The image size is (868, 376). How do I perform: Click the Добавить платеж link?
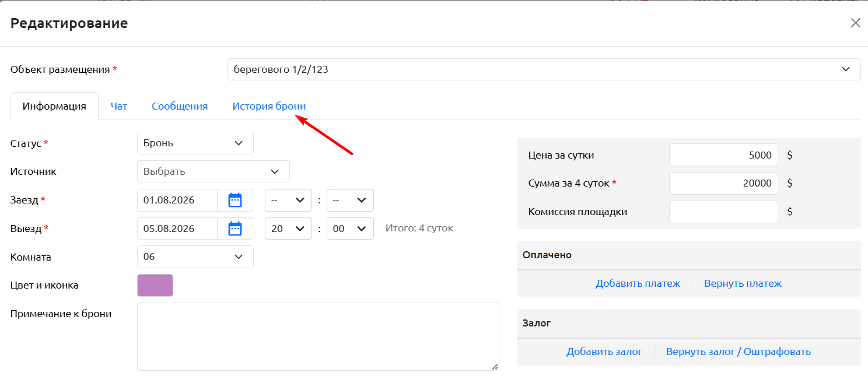(638, 283)
